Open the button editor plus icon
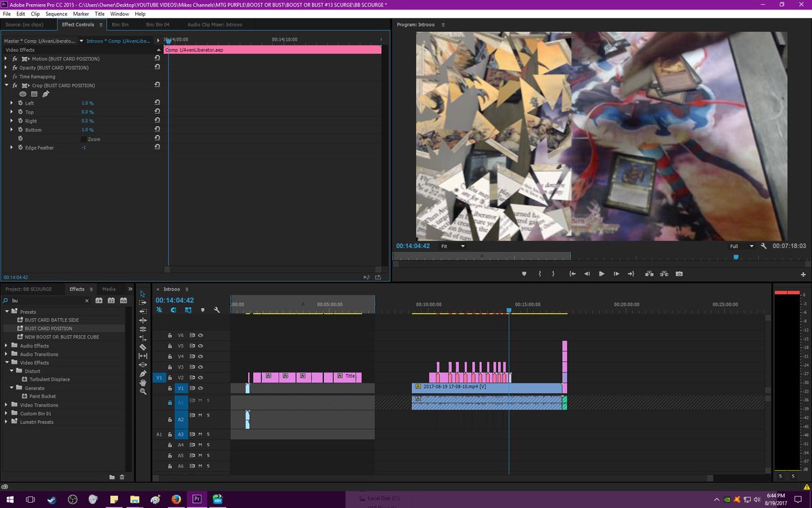Viewport: 812px width, 508px height. click(x=804, y=274)
